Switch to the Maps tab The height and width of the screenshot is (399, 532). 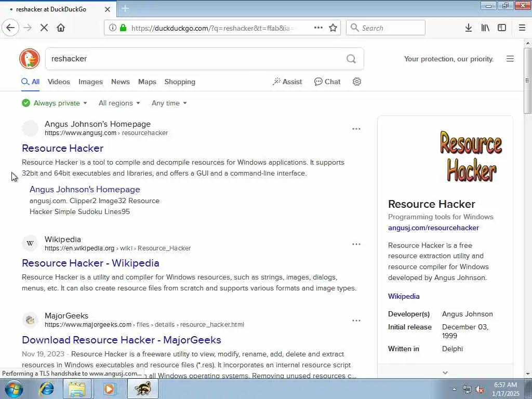147,82
